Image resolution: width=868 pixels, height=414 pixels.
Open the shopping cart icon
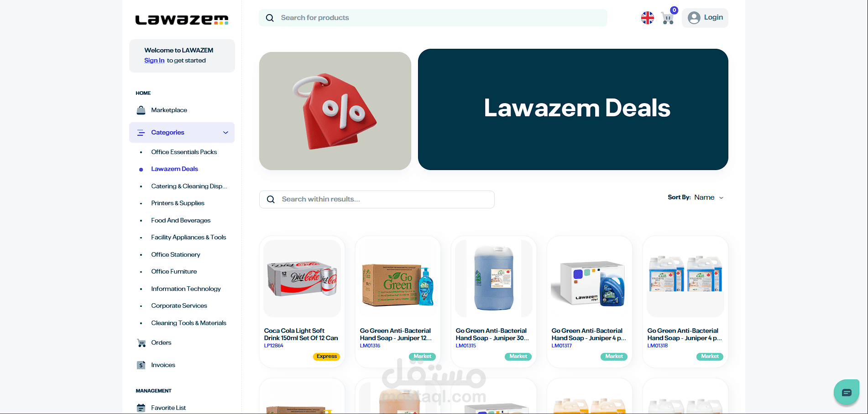(668, 19)
